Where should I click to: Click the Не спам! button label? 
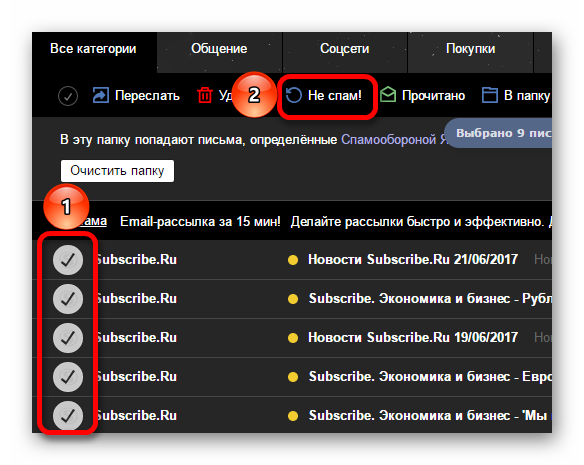pyautogui.click(x=334, y=96)
